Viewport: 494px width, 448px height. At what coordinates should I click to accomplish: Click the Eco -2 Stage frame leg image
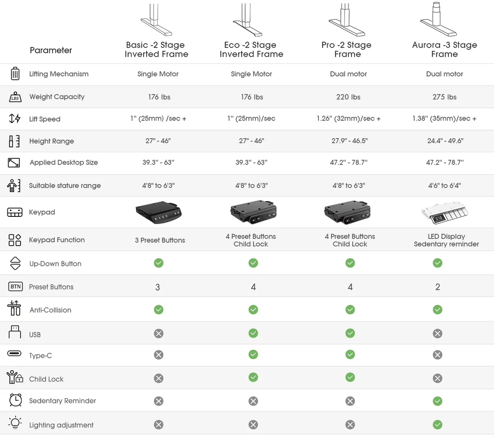(247, 20)
